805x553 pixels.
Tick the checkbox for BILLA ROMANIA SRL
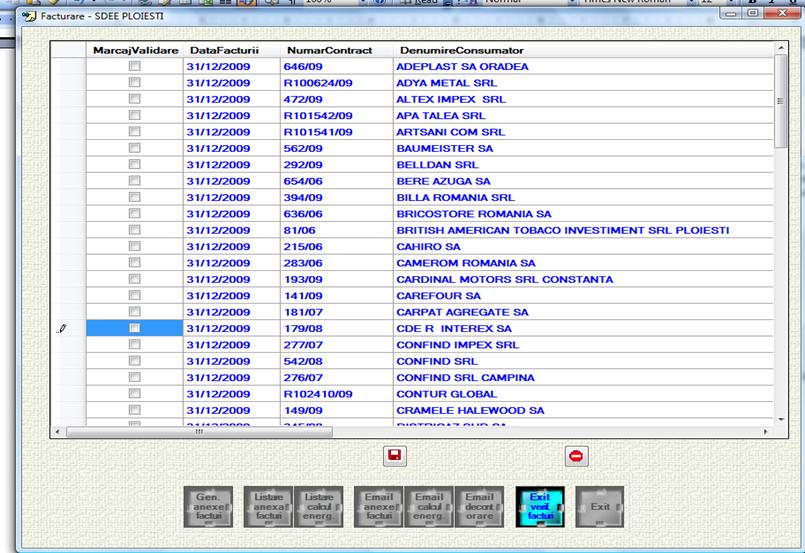pyautogui.click(x=135, y=197)
